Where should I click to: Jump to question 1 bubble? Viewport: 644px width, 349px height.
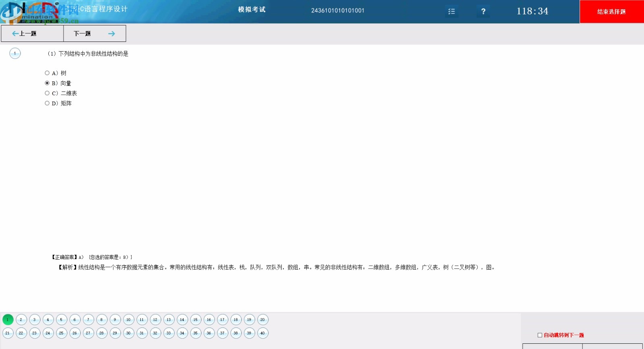[8, 320]
